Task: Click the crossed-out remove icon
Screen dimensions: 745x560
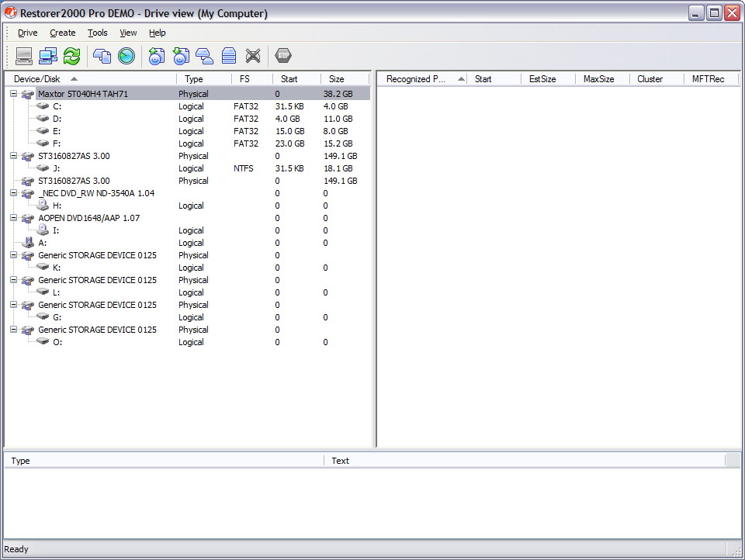Action: (253, 56)
